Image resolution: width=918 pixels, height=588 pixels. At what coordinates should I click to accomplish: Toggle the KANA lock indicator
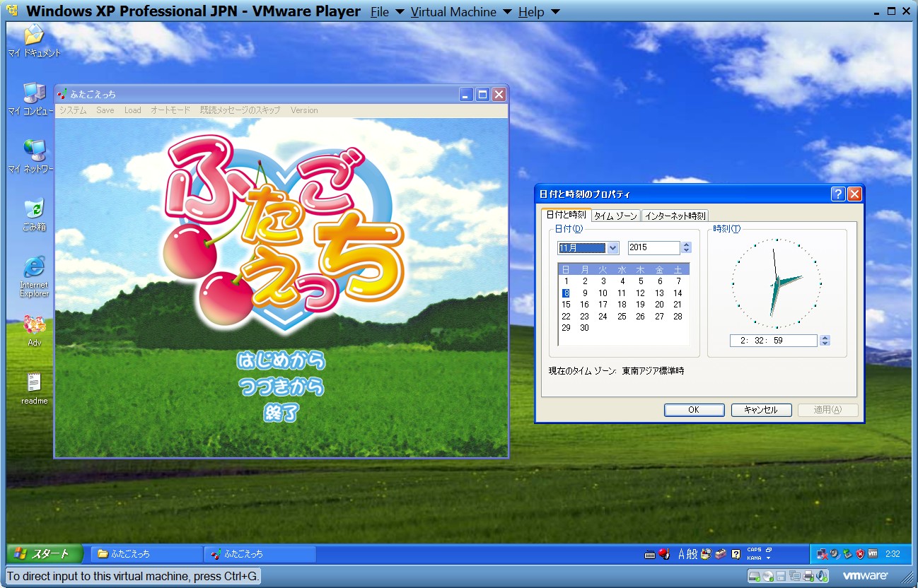pyautogui.click(x=754, y=558)
